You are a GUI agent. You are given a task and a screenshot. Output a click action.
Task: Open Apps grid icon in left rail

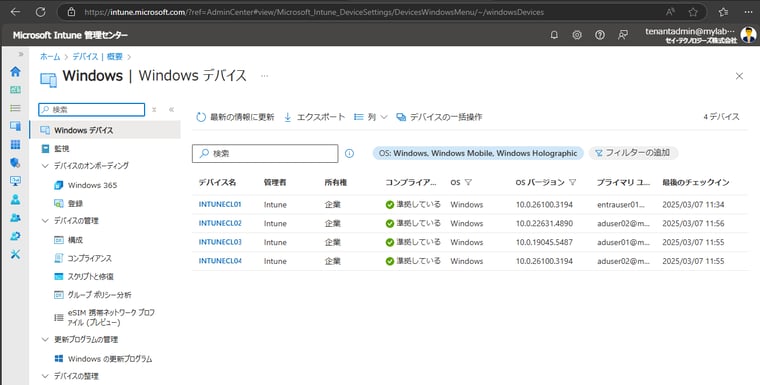16,144
